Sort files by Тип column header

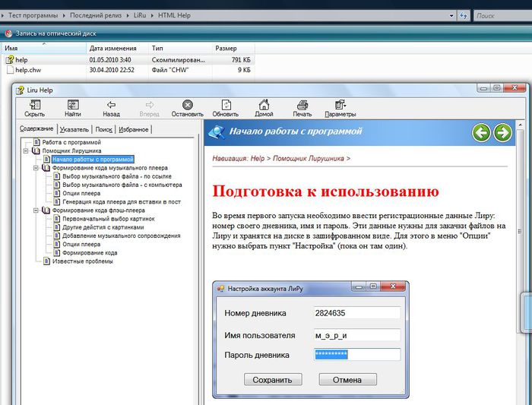coord(181,48)
